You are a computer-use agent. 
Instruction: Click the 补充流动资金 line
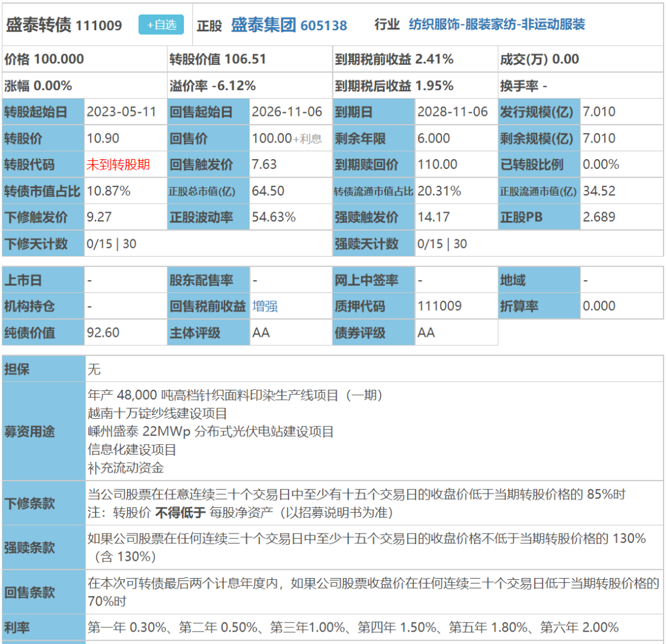[x=125, y=468]
